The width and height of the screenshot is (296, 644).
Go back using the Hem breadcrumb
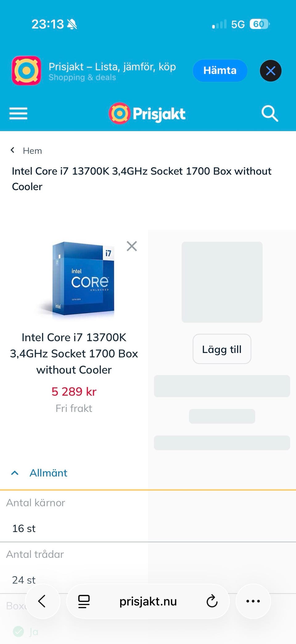(x=32, y=151)
